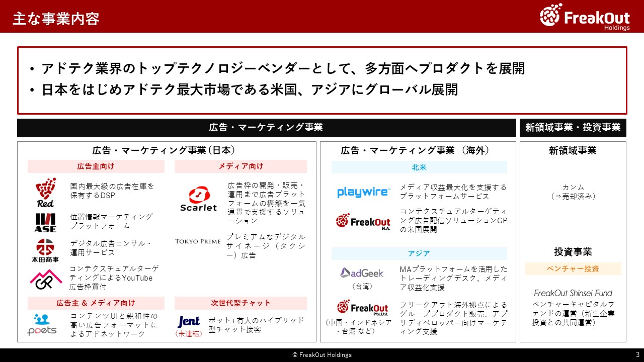Click the slide title 主な事業内容

tap(56, 19)
